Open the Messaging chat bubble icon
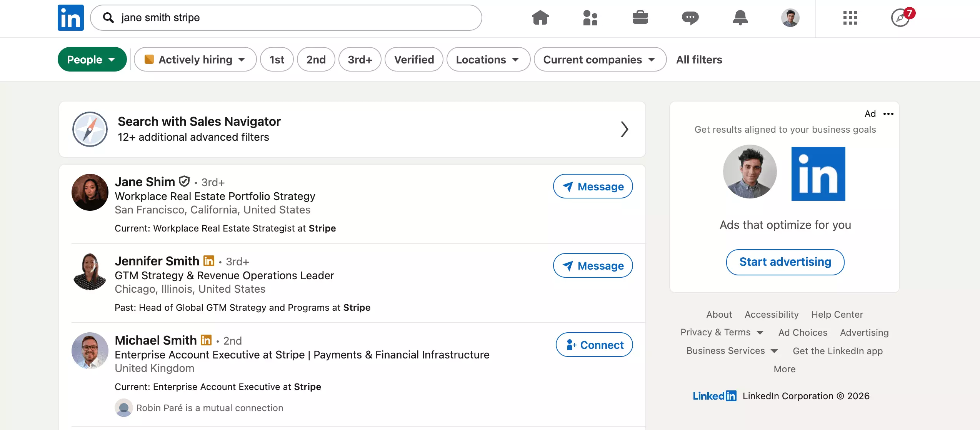Screen dimensions: 980x430 690,18
